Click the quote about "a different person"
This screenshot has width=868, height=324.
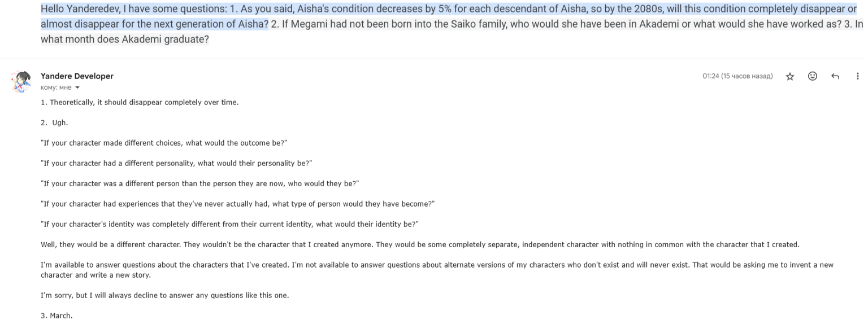tap(199, 183)
